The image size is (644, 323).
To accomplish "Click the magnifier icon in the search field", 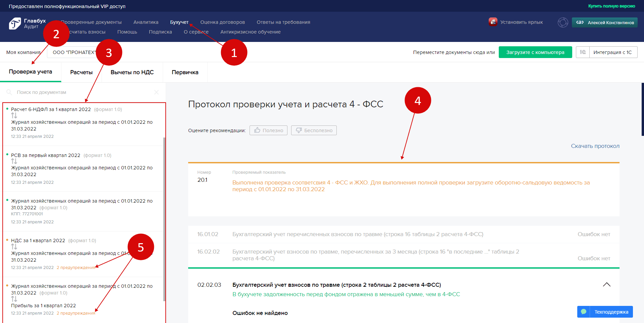I will click(9, 92).
